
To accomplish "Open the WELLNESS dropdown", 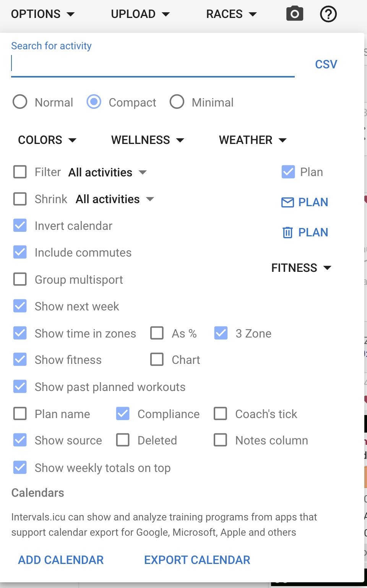I will point(148,140).
